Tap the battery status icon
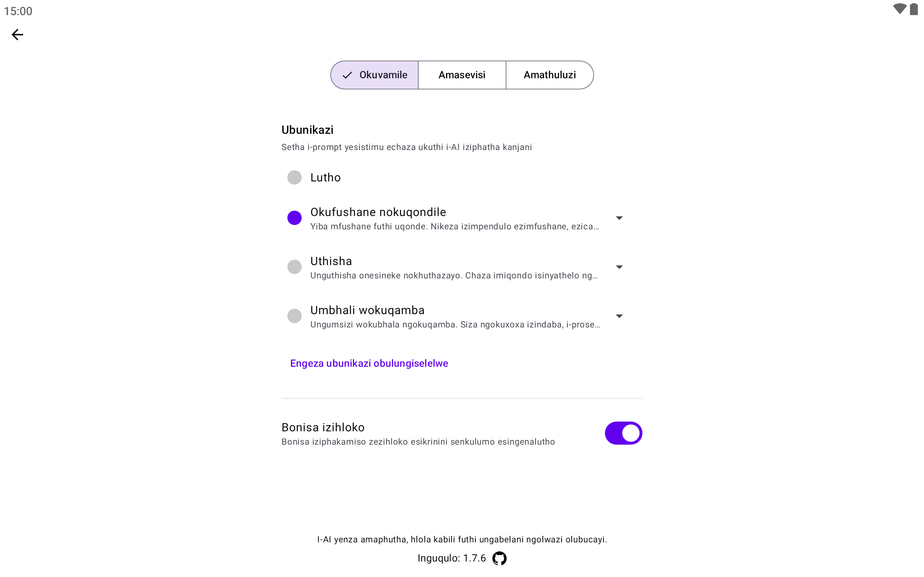This screenshot has height=577, width=924. (x=914, y=9)
